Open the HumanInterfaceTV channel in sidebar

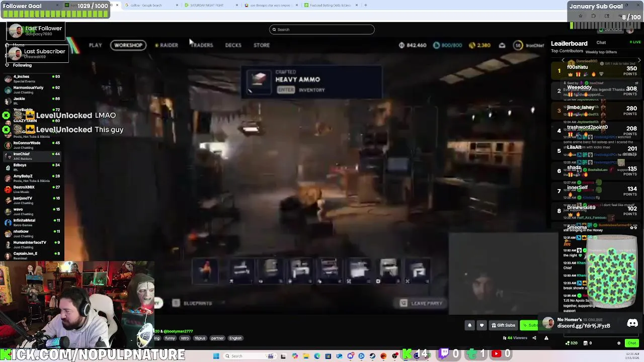click(32, 244)
